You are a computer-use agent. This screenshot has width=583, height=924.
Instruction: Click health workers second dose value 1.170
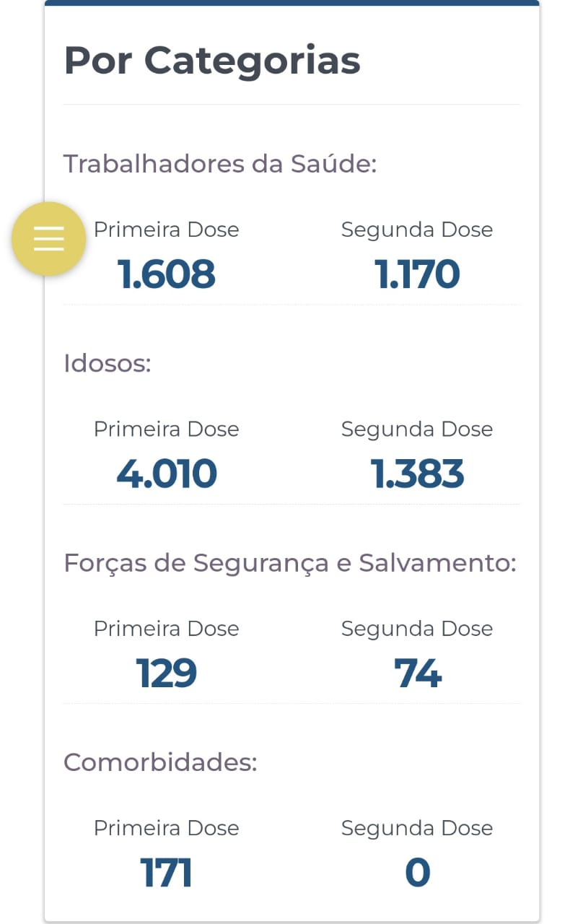pyautogui.click(x=417, y=274)
